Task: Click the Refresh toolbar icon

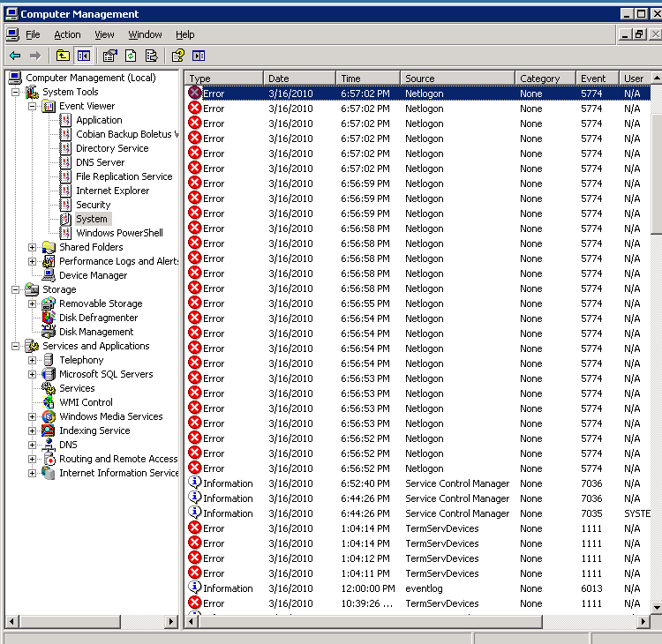Action: (131, 56)
